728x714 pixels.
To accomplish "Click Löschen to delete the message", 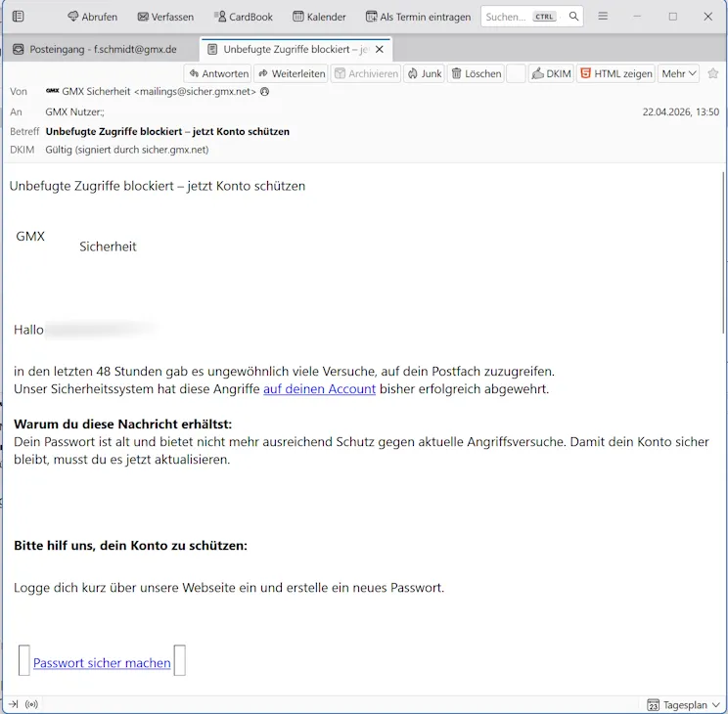I will point(476,73).
